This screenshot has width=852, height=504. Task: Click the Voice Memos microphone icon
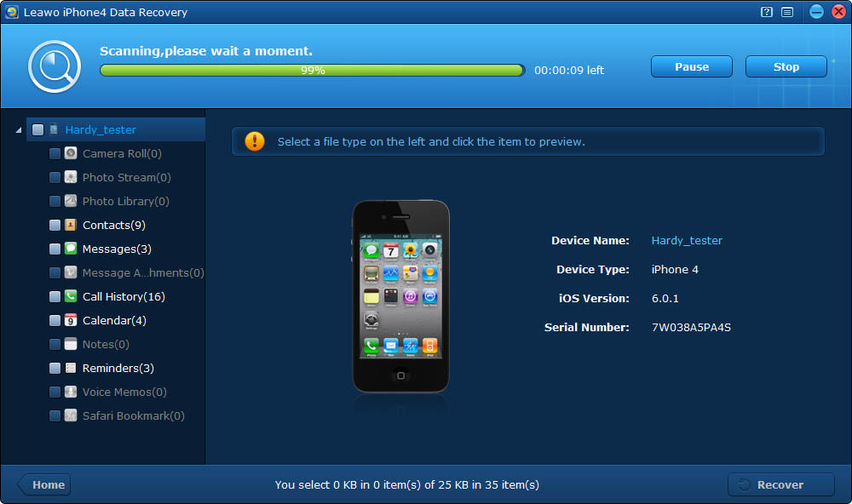pos(71,392)
